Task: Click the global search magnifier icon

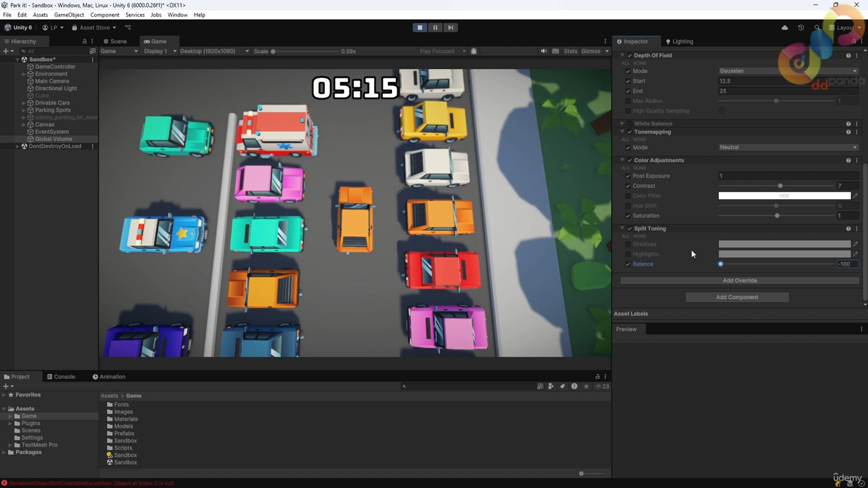Action: click(817, 28)
